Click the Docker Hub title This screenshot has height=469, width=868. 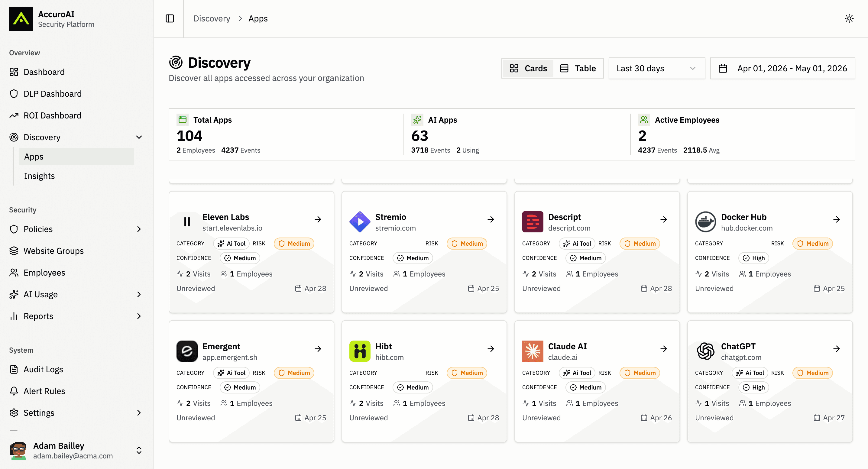click(744, 217)
